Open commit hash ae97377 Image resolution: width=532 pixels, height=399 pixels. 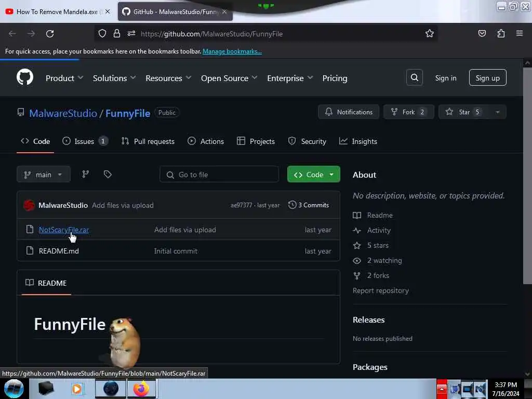241,205
